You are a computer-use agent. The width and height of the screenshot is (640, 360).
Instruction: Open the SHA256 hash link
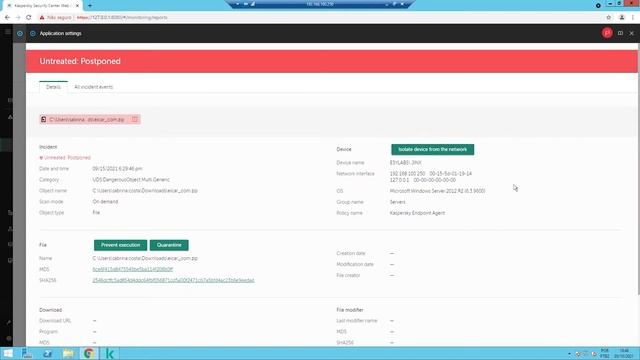click(173, 280)
